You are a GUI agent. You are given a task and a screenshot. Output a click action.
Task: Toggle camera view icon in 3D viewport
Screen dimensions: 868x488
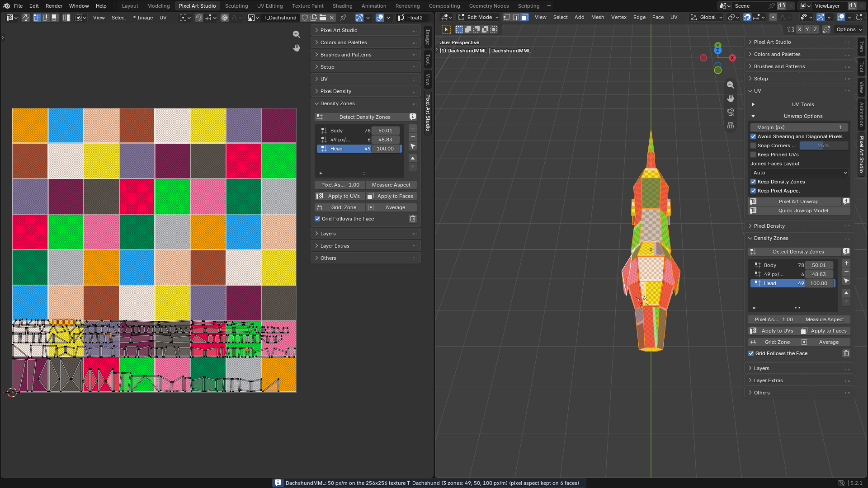coord(731,112)
